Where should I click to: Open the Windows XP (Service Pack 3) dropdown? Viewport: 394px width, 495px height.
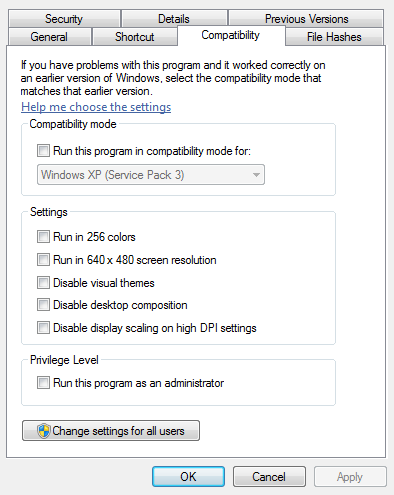[x=151, y=175]
